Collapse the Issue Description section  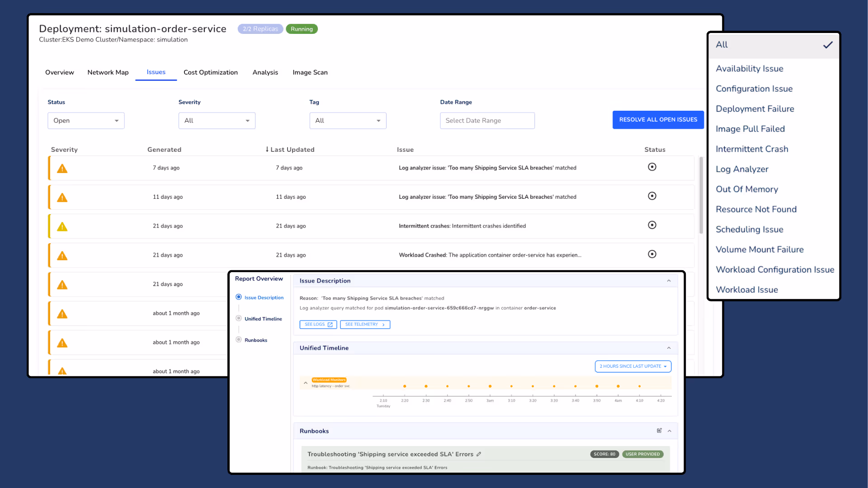669,281
